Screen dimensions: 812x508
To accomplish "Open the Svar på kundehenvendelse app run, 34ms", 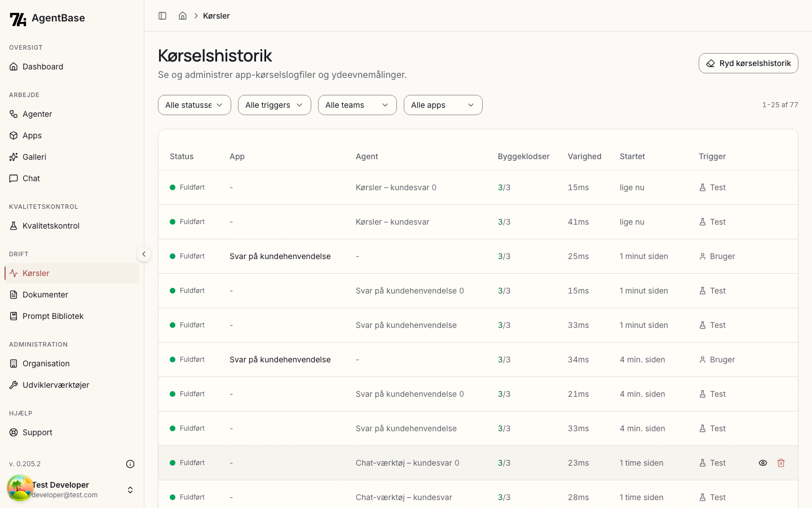I will pyautogui.click(x=478, y=360).
